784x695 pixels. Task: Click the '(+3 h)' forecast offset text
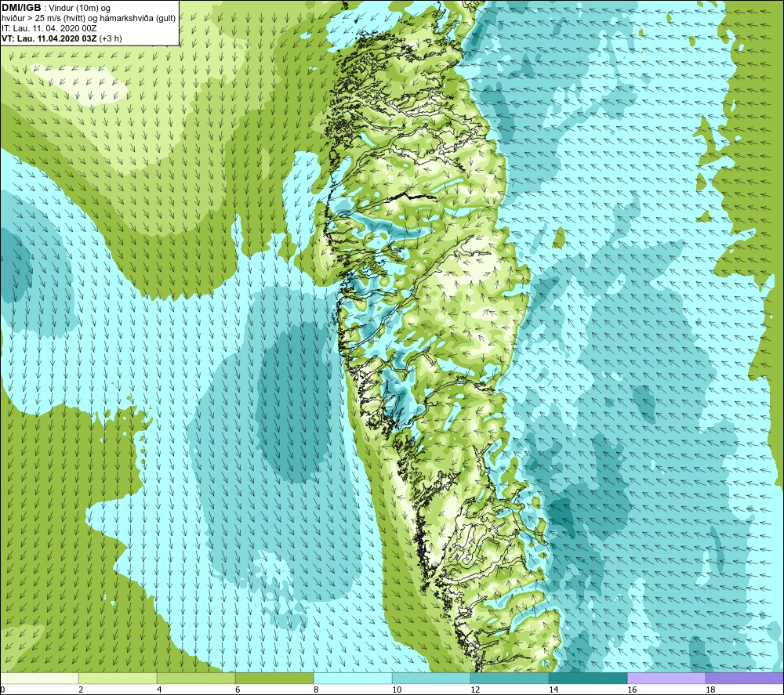111,38
